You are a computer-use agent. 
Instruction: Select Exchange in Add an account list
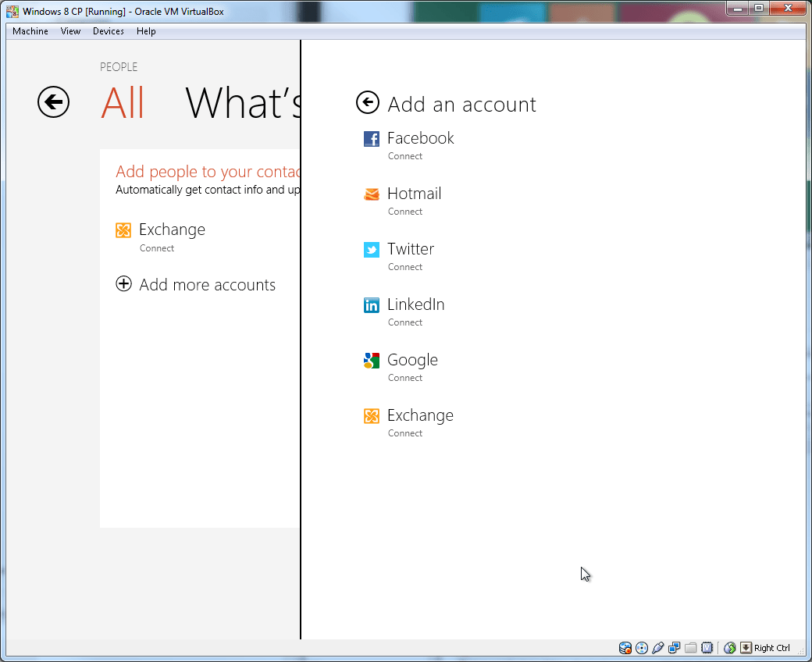pyautogui.click(x=421, y=415)
